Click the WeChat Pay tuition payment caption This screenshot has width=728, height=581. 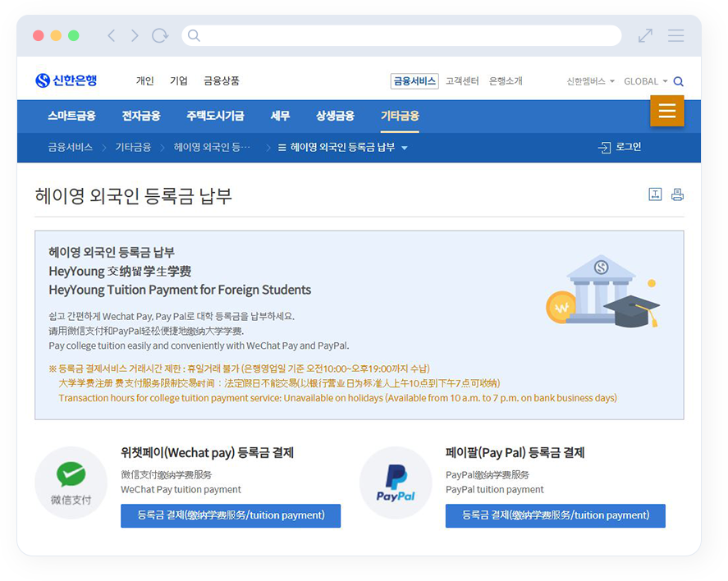(181, 490)
